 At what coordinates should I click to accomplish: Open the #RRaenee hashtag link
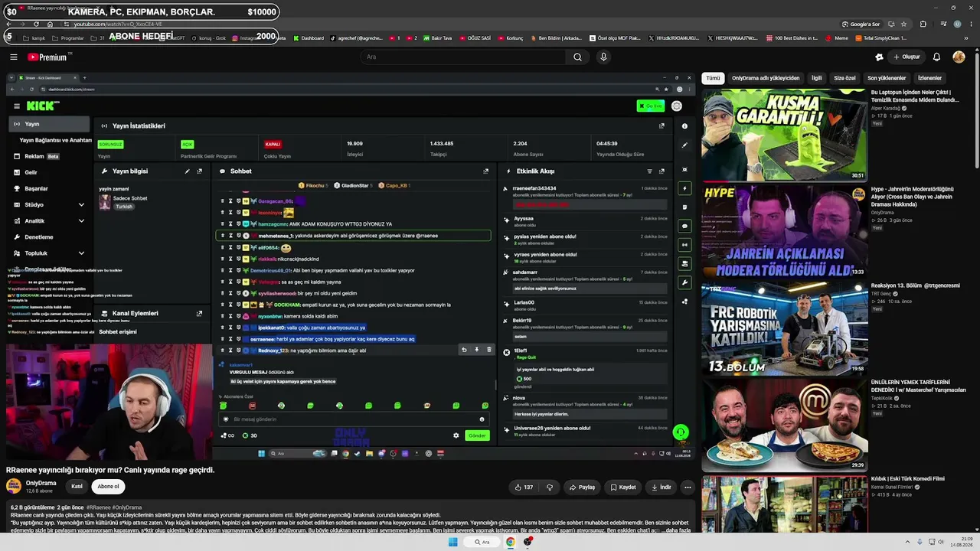(x=98, y=507)
